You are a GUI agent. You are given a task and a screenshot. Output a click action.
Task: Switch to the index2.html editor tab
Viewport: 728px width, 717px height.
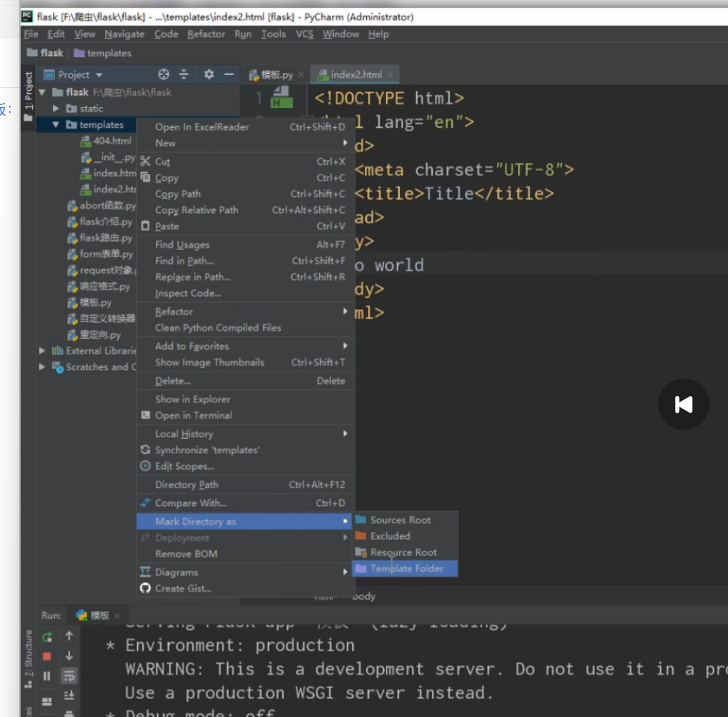point(356,74)
